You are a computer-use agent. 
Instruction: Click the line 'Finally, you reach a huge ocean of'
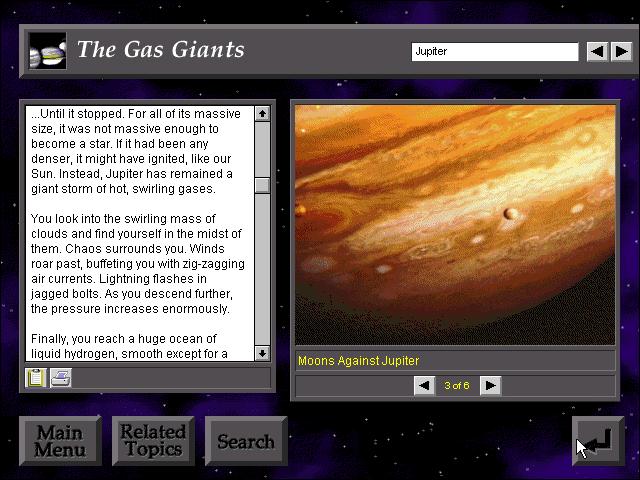(124, 339)
